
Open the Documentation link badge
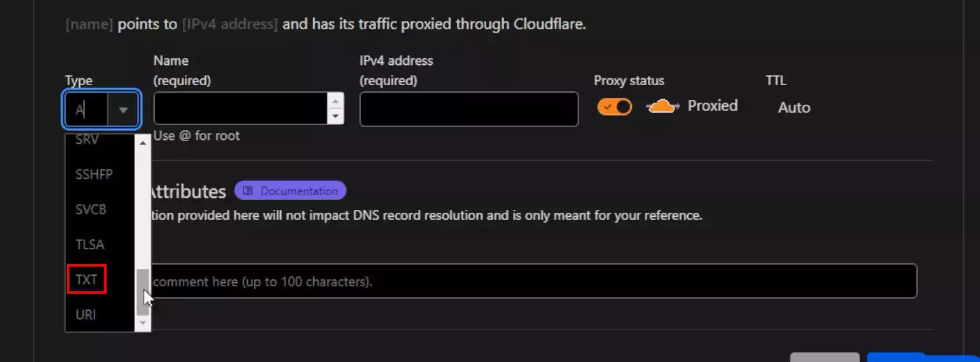pos(290,190)
